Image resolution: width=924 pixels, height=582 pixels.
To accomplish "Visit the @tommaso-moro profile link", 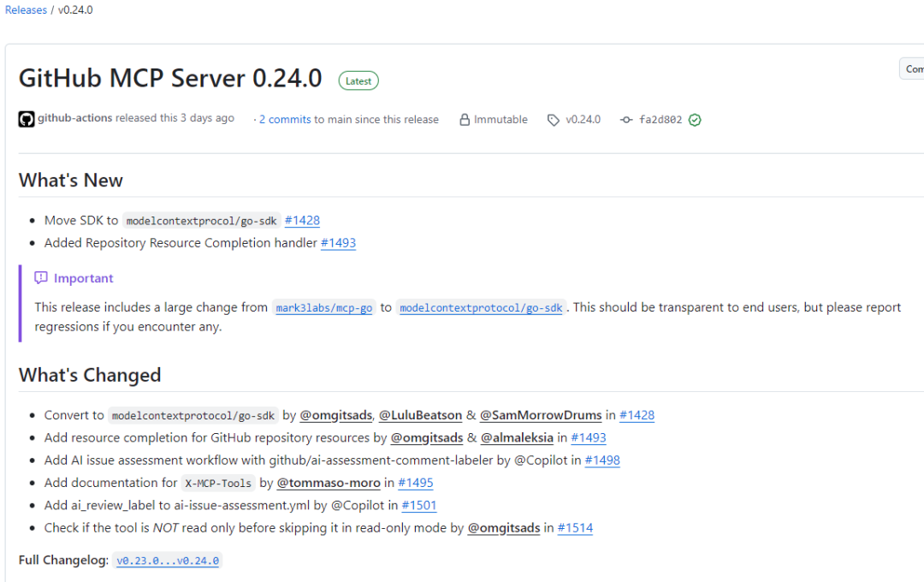I will pos(329,483).
